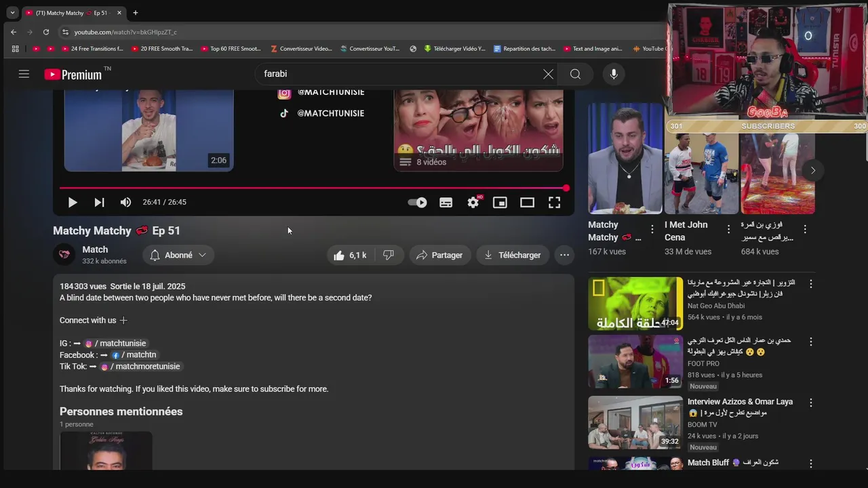Viewport: 868px width, 488px height.
Task: Like the video with 6,1 k likes
Action: coord(351,255)
